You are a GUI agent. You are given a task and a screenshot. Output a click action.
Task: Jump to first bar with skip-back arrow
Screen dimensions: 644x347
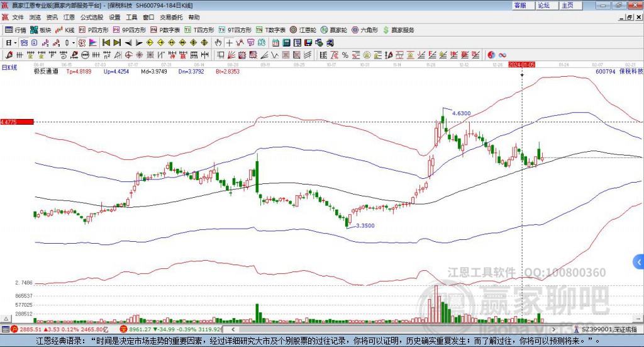106,43
